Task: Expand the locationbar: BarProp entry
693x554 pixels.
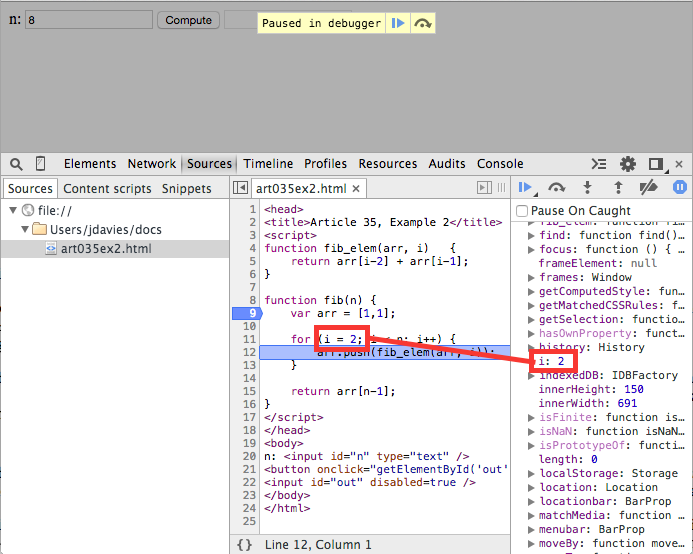Action: coord(532,502)
